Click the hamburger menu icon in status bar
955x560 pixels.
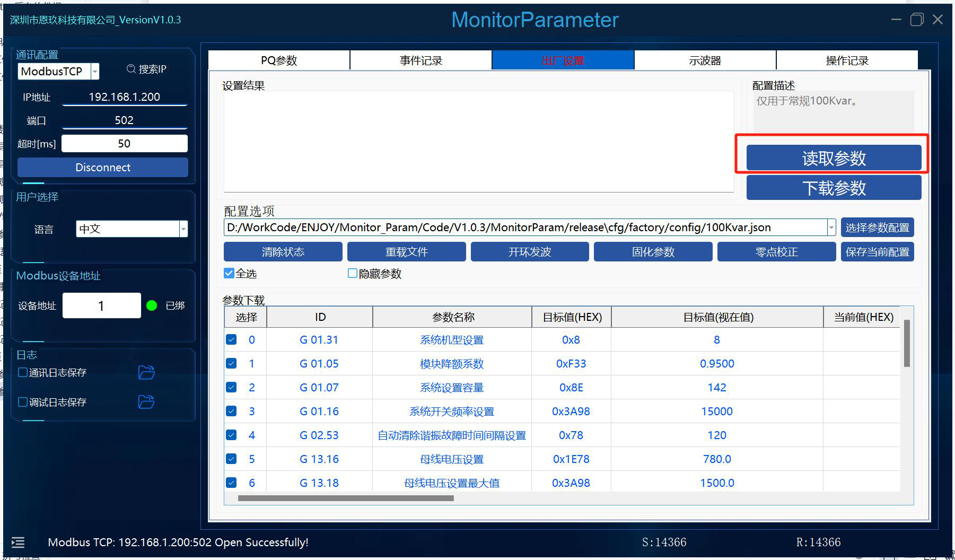[x=18, y=542]
